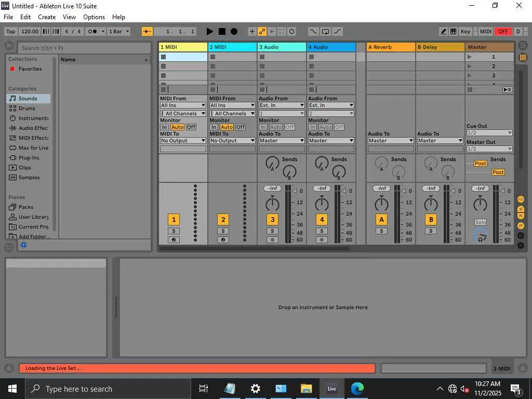Open Clips browser category
532x399 pixels.
click(x=28, y=167)
